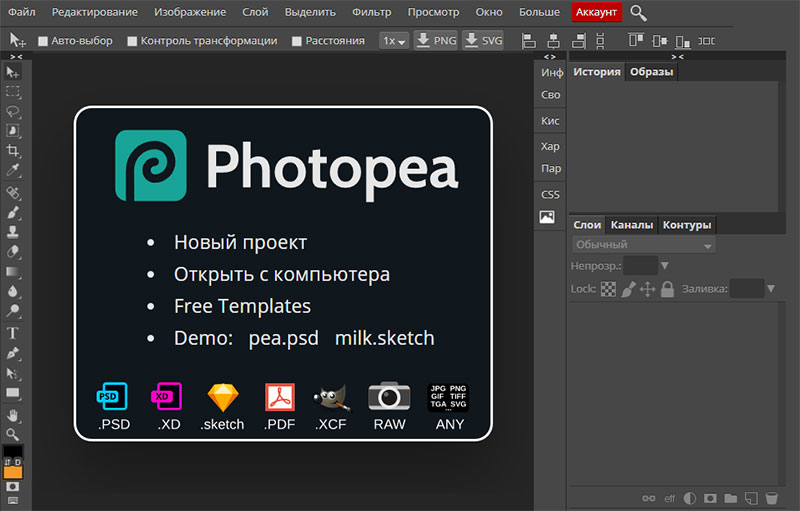The image size is (800, 511).
Task: Click trash icon to delete layer
Action: (x=772, y=498)
